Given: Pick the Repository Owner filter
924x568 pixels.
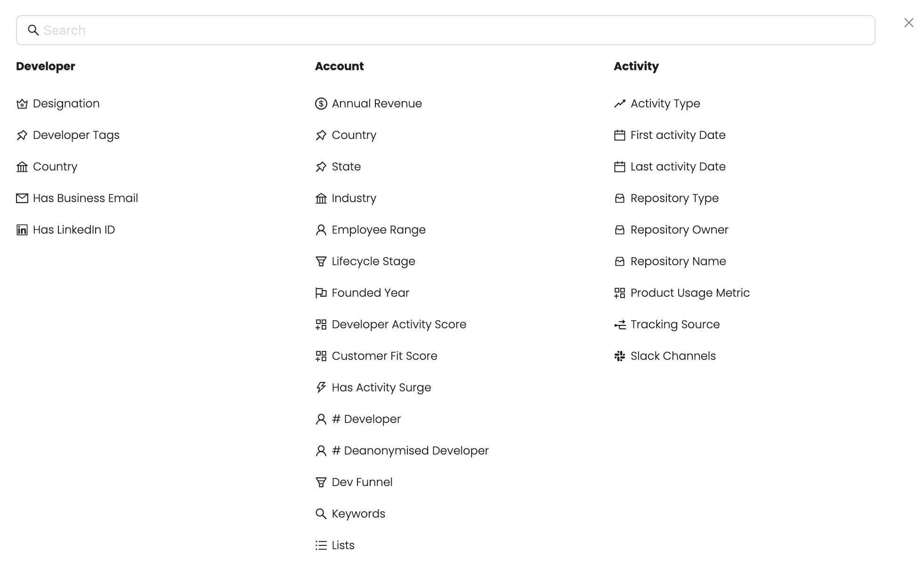Looking at the screenshot, I should [679, 230].
